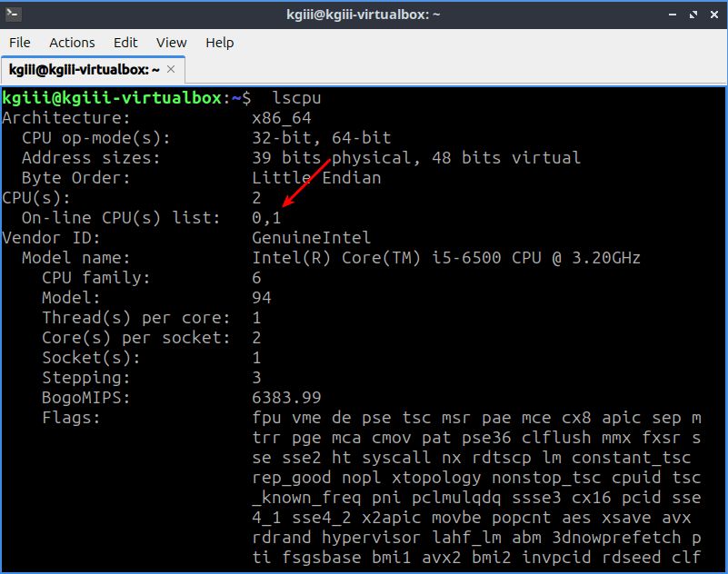Click the 'CPU family:' label
Screen dimensions: 728x574
pyautogui.click(x=96, y=278)
